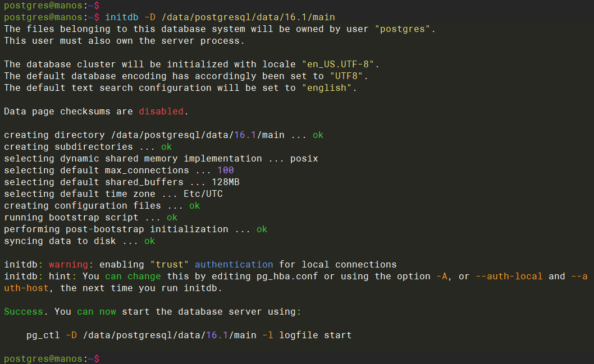The image size is (594, 364).
Task: Click the "pg_ctl" command name
Action: click(x=43, y=335)
